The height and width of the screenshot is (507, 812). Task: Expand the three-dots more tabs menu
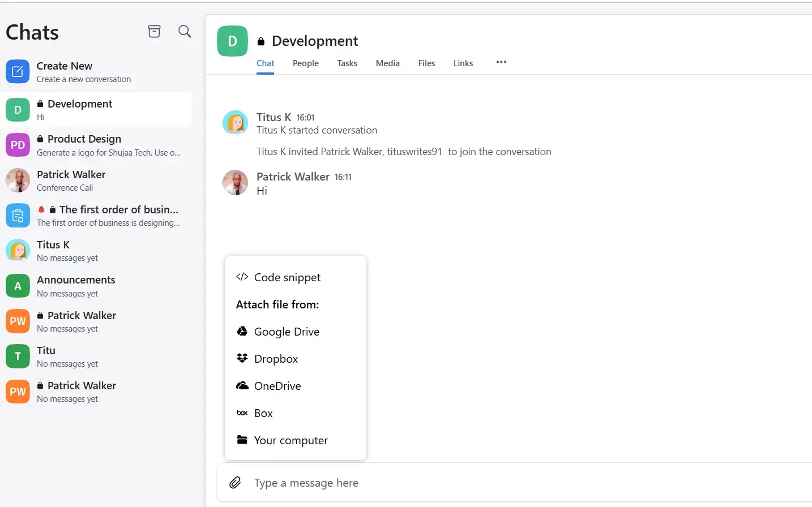[501, 62]
